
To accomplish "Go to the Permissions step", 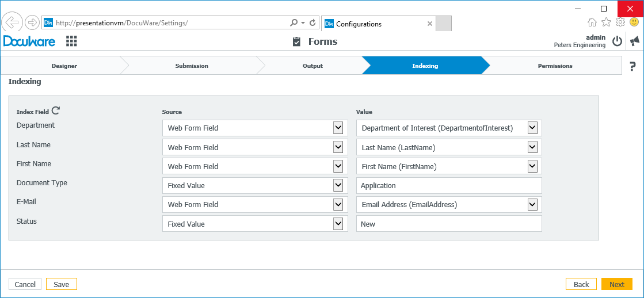I will tap(555, 66).
